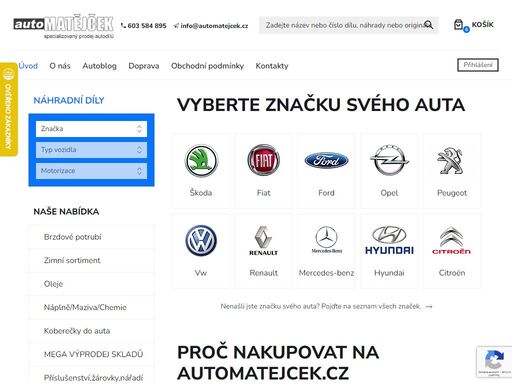The image size is (512, 384).
Task: Go to Úvod menu item
Action: (x=28, y=66)
